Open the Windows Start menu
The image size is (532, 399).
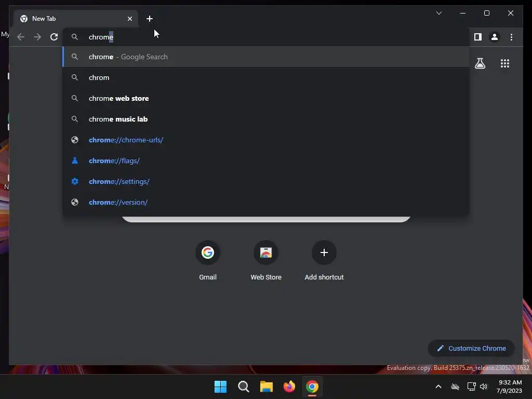coord(220,387)
